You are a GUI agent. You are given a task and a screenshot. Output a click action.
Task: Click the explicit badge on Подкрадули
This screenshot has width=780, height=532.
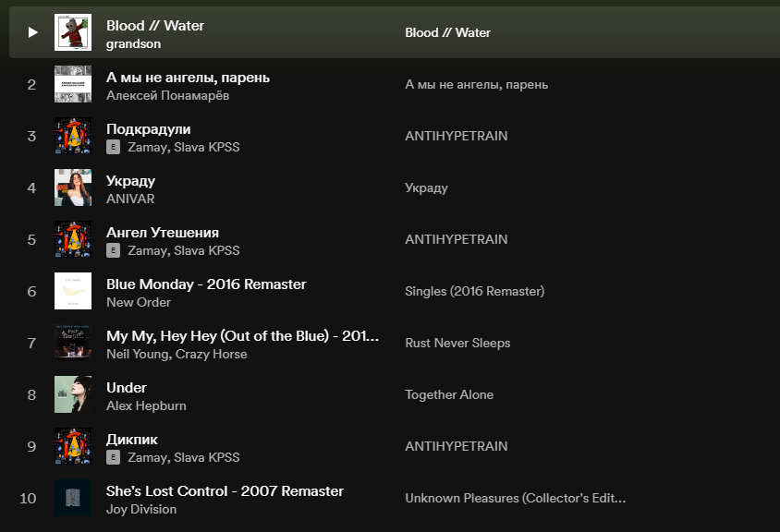click(x=114, y=147)
